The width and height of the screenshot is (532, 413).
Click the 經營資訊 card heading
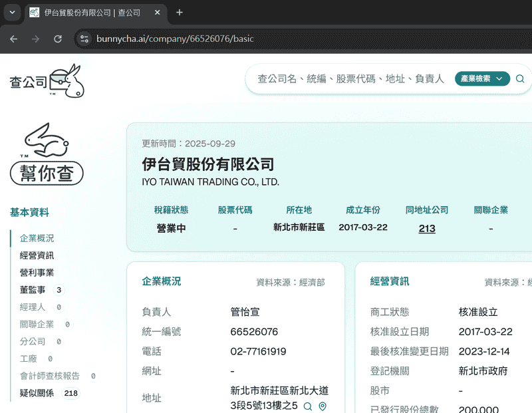point(390,281)
